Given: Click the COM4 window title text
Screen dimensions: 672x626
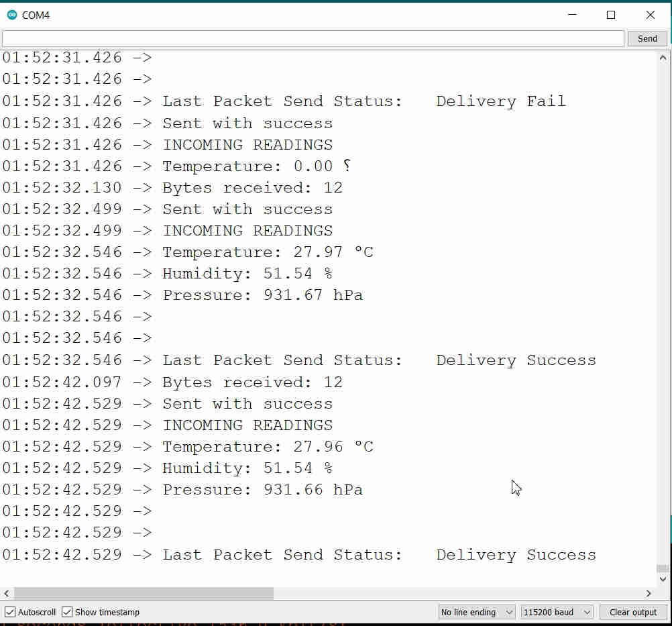Looking at the screenshot, I should [36, 15].
